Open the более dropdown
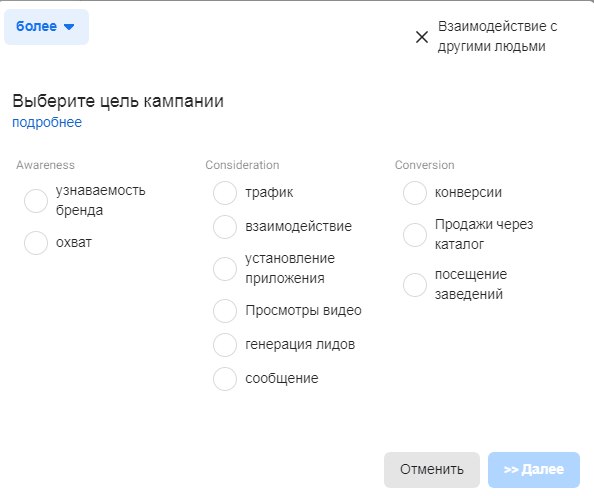This screenshot has width=594, height=496. click(x=46, y=27)
